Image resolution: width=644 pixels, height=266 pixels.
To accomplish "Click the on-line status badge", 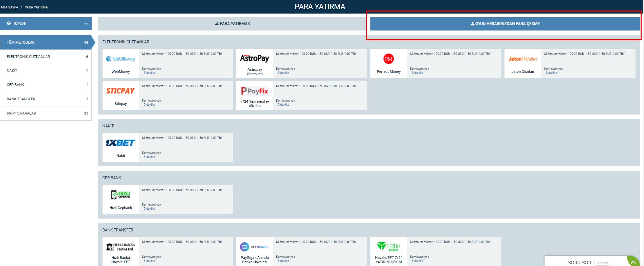I will 602,262.
